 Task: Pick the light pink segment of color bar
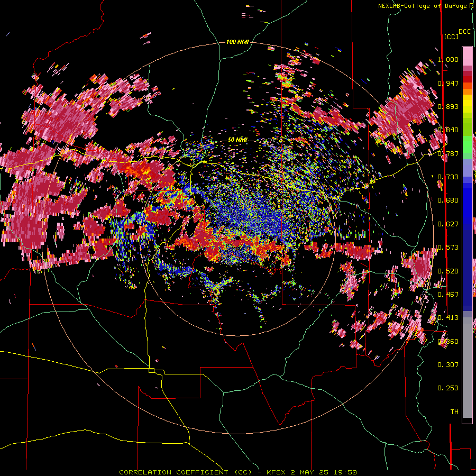[x=467, y=56]
